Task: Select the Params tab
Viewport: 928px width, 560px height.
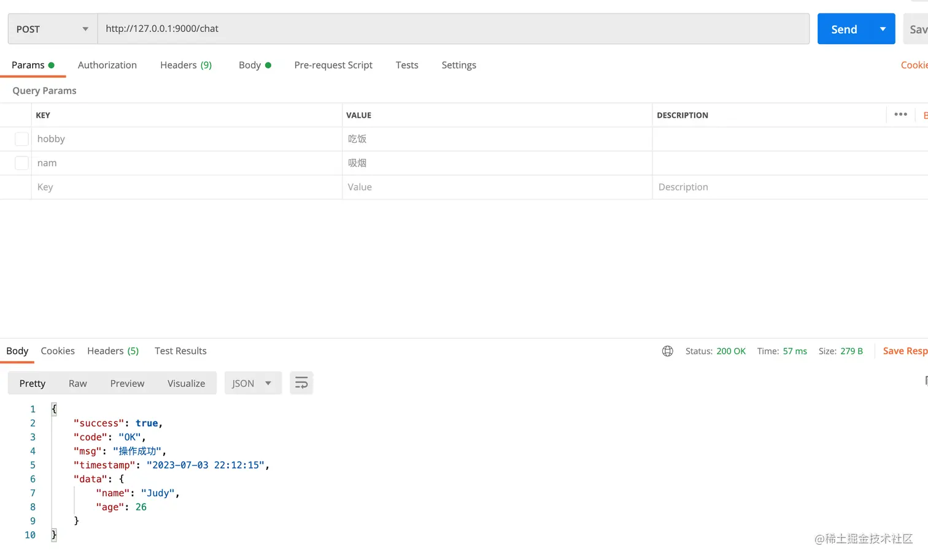Action: point(33,65)
